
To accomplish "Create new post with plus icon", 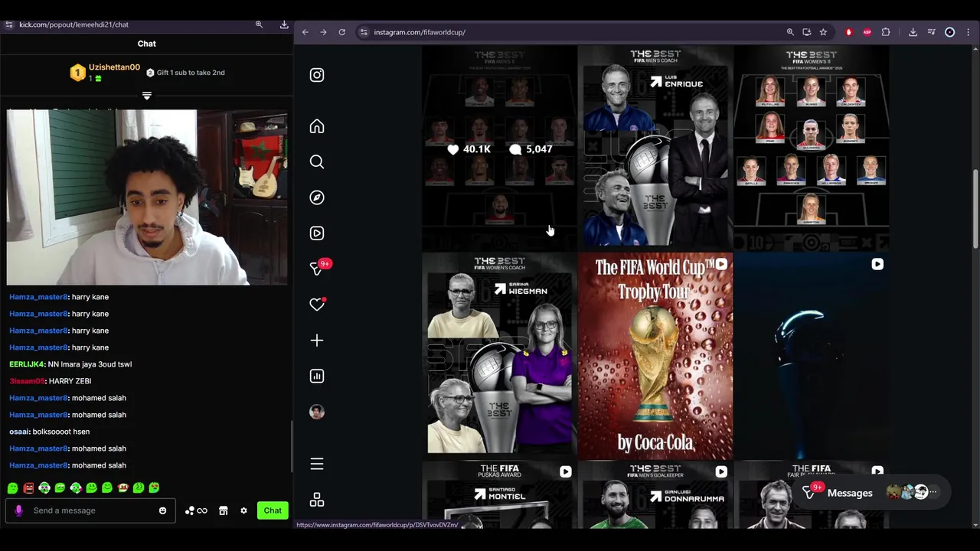I will 317,341.
